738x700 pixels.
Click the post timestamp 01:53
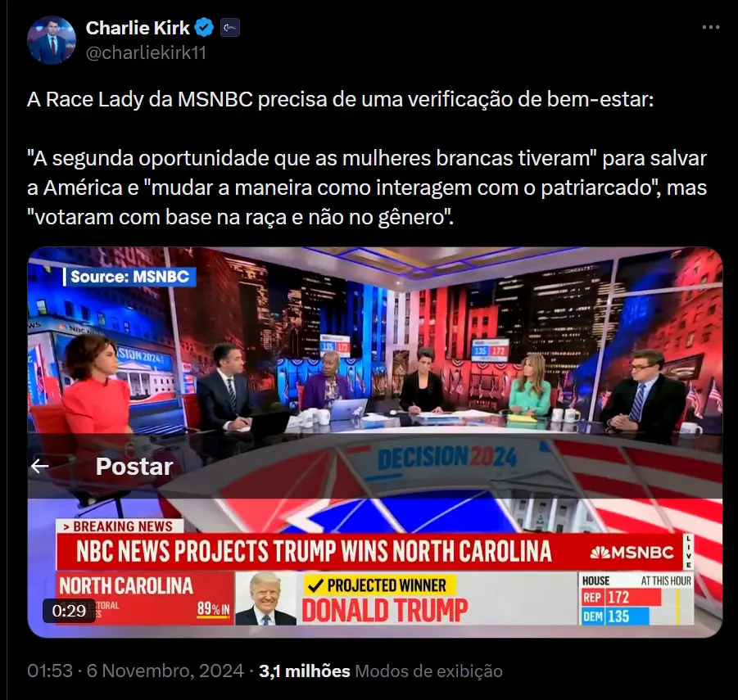coord(50,671)
